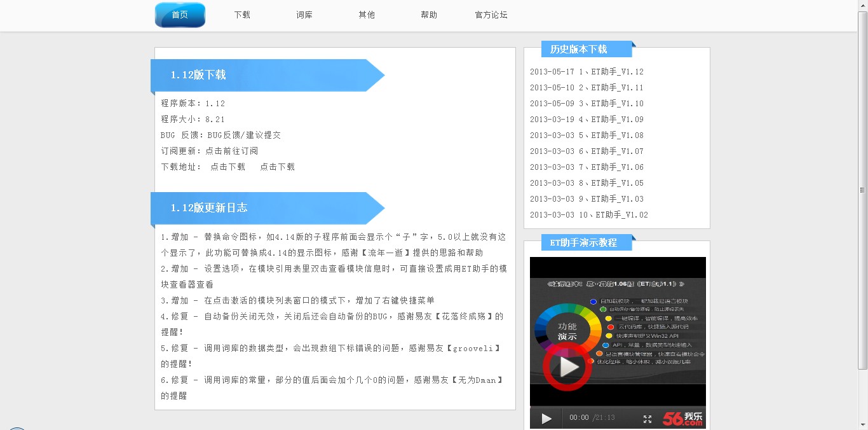Image resolution: width=868 pixels, height=430 pixels.
Task: Go to the 官方论坛 link
Action: point(491,15)
